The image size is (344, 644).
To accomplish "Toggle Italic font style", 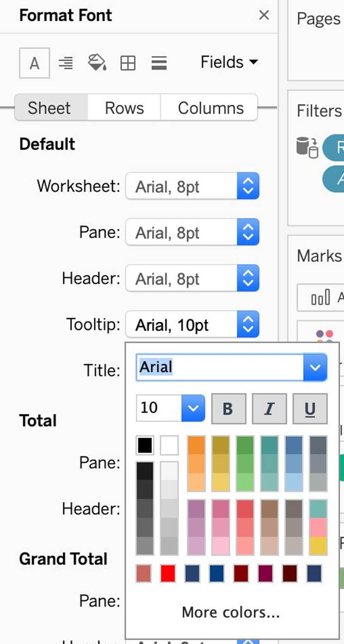I will pyautogui.click(x=269, y=409).
